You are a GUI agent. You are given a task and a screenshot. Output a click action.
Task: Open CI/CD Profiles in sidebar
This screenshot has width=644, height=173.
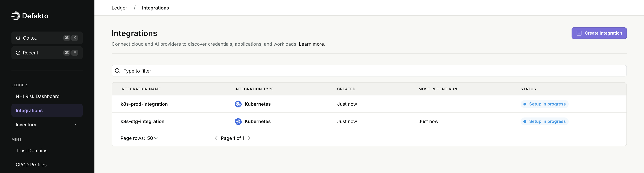click(x=31, y=165)
